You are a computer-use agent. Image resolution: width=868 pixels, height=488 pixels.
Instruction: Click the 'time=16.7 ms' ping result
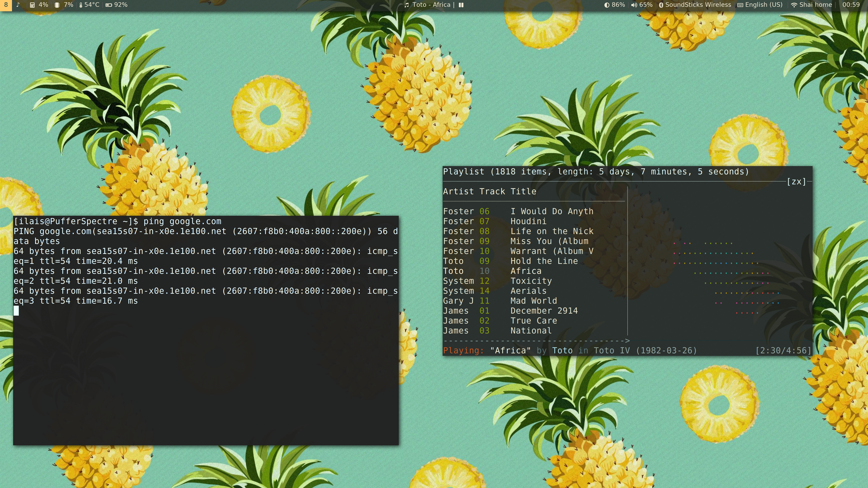[x=107, y=301]
